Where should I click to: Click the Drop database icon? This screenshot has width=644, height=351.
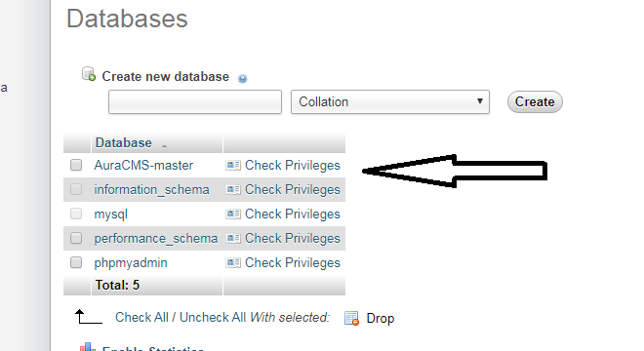click(x=351, y=318)
